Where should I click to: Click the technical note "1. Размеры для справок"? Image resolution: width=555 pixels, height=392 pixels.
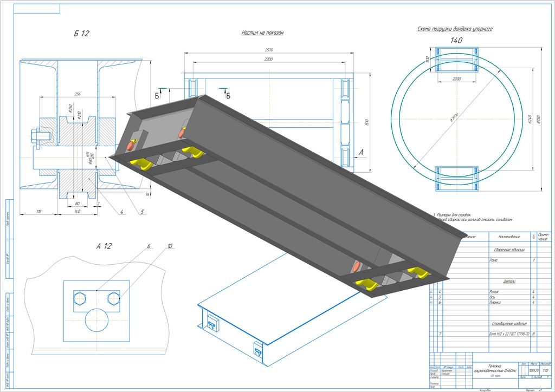coord(453,214)
